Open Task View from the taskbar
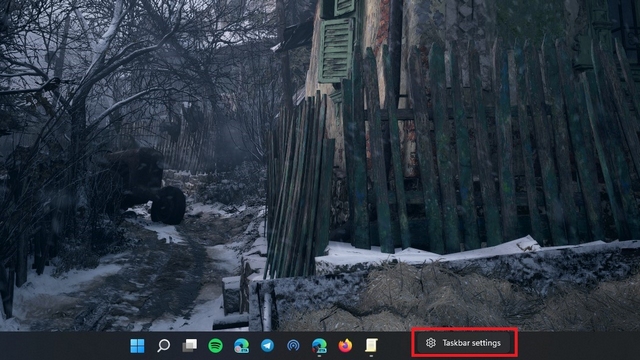The image size is (640, 360). (x=189, y=346)
